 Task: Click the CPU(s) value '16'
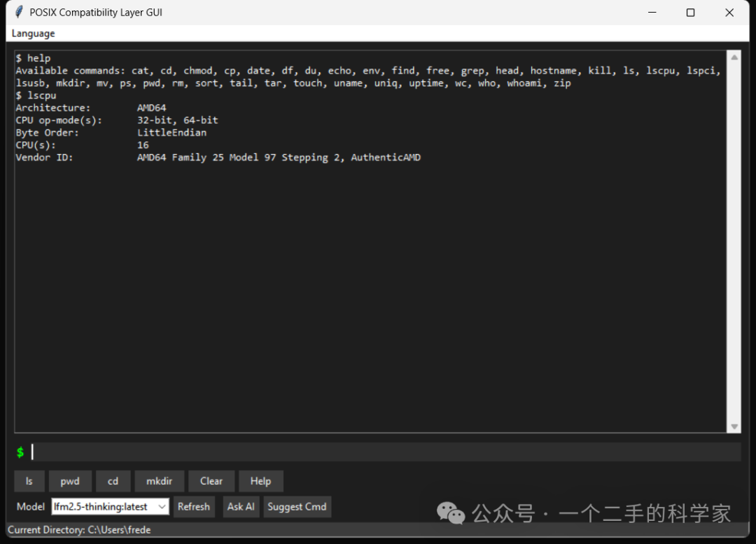(x=143, y=145)
